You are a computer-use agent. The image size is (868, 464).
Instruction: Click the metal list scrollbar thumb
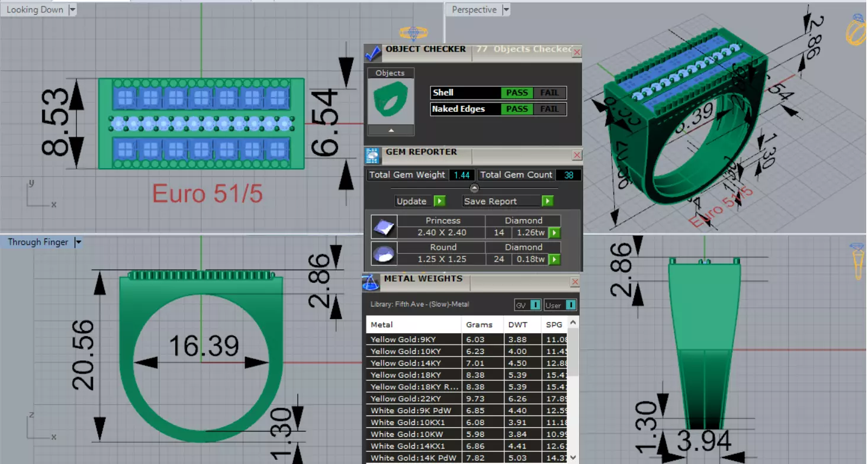tap(573, 352)
